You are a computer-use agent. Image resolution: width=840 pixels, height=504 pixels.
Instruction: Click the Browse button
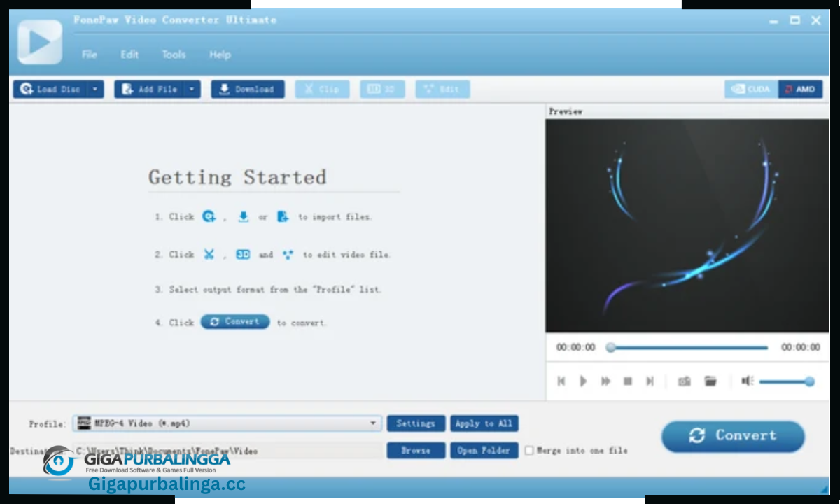[x=416, y=451]
